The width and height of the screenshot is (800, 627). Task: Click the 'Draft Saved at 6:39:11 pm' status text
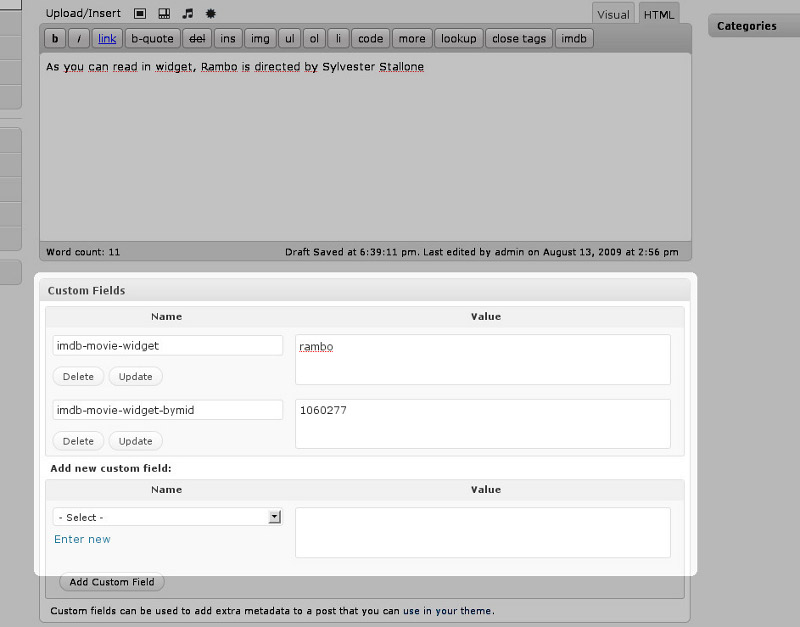tap(352, 252)
